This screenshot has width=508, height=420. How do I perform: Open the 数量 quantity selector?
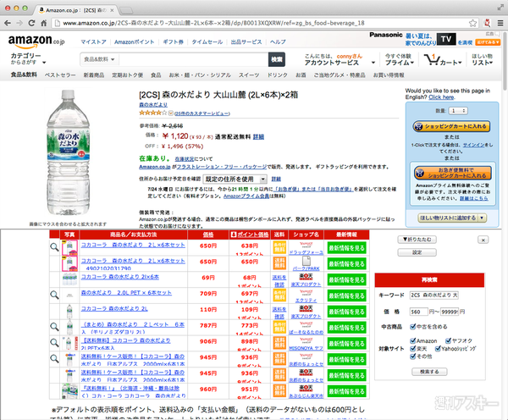point(458,111)
